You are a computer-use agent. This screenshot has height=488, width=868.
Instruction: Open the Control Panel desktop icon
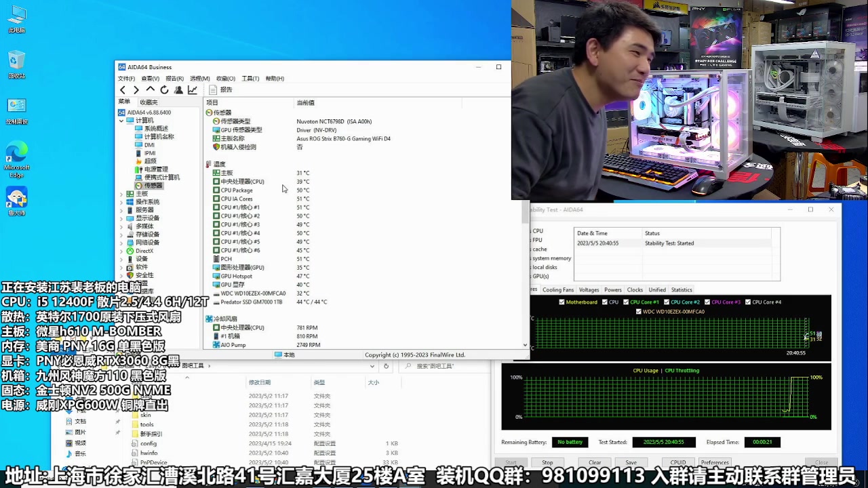point(17,111)
